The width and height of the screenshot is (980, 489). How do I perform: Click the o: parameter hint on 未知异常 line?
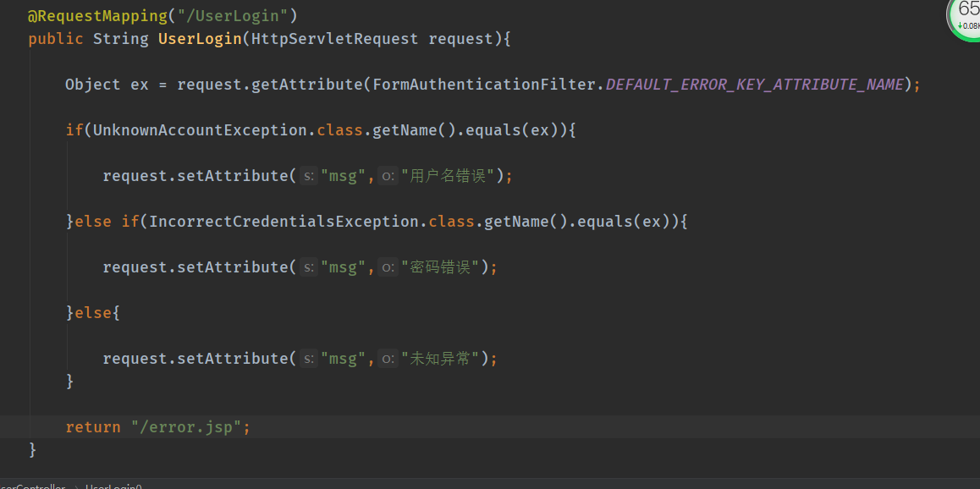tap(388, 359)
